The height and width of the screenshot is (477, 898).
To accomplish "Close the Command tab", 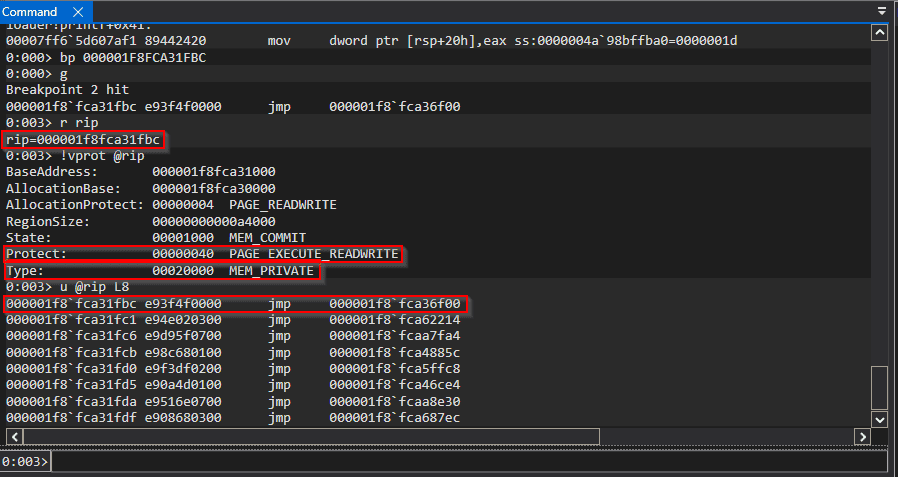I will click(78, 11).
